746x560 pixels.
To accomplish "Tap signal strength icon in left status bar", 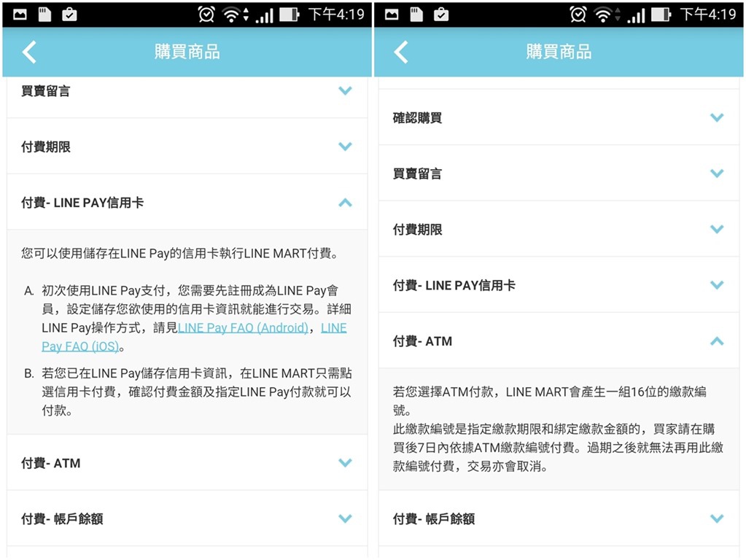I will [265, 15].
